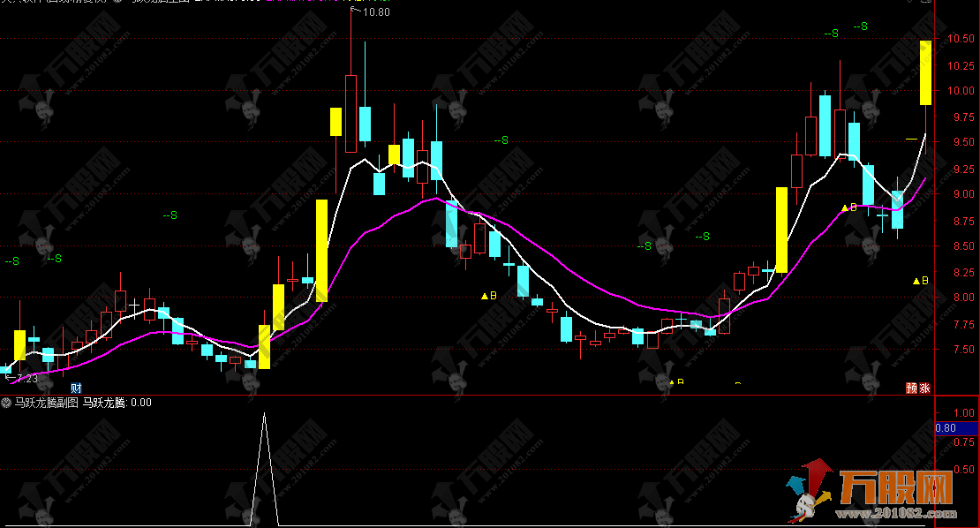Click the S marker nearest the price axis
This screenshot has width=980, height=528.
click(x=861, y=26)
